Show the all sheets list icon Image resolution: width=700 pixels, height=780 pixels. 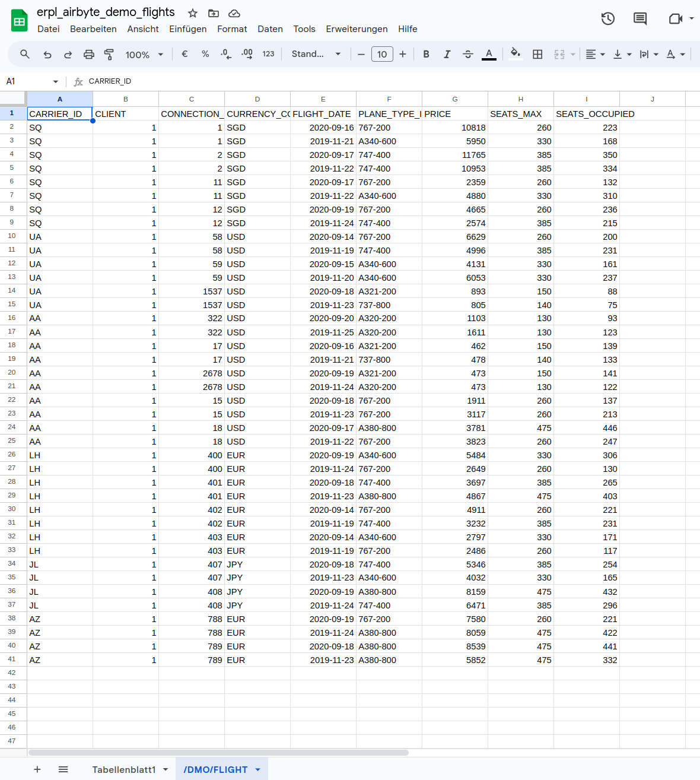click(63, 769)
